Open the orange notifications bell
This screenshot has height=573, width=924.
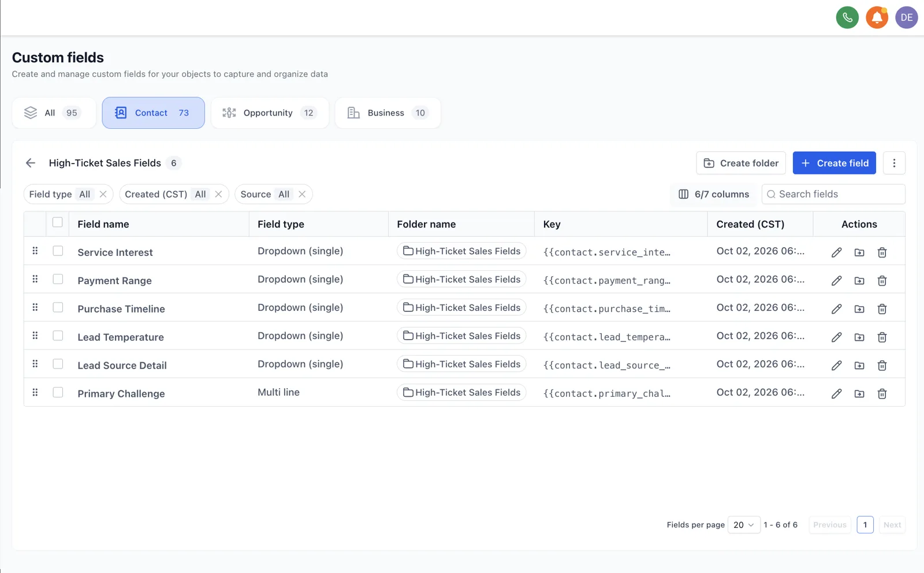point(877,18)
